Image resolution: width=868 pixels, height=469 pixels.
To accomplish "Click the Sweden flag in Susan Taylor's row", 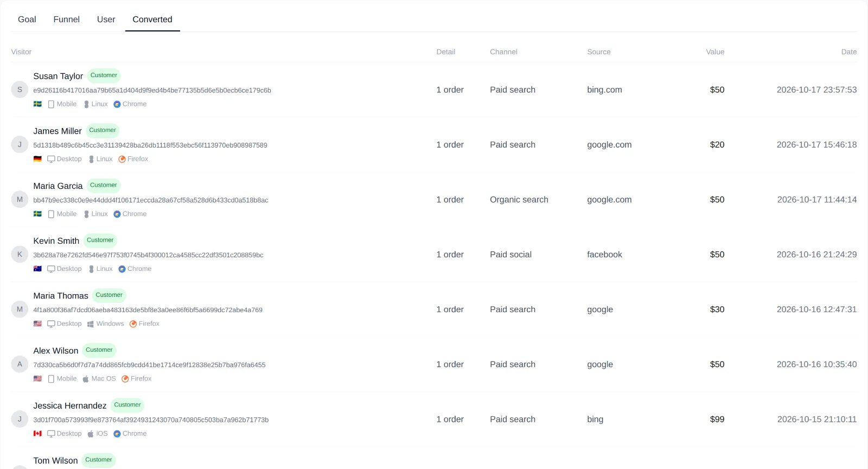I will (x=37, y=104).
